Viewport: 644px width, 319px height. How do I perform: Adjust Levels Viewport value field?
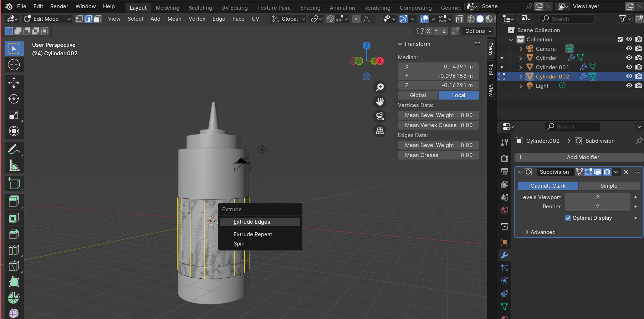tap(598, 197)
